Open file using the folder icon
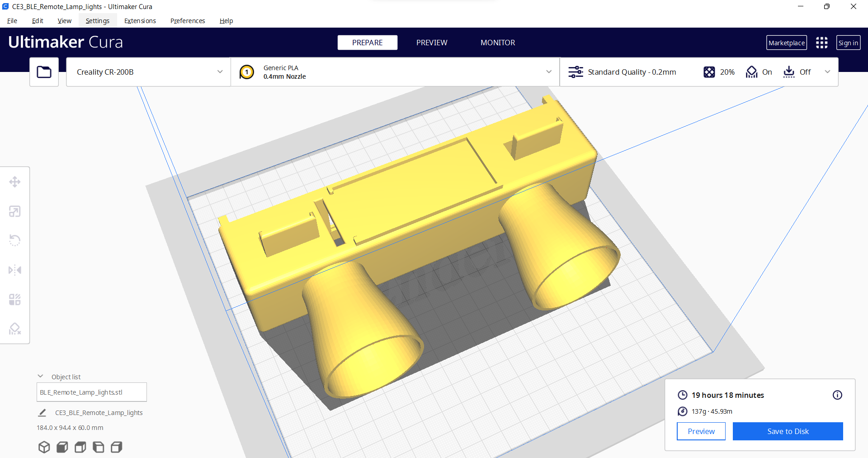The height and width of the screenshot is (458, 868). [x=44, y=72]
